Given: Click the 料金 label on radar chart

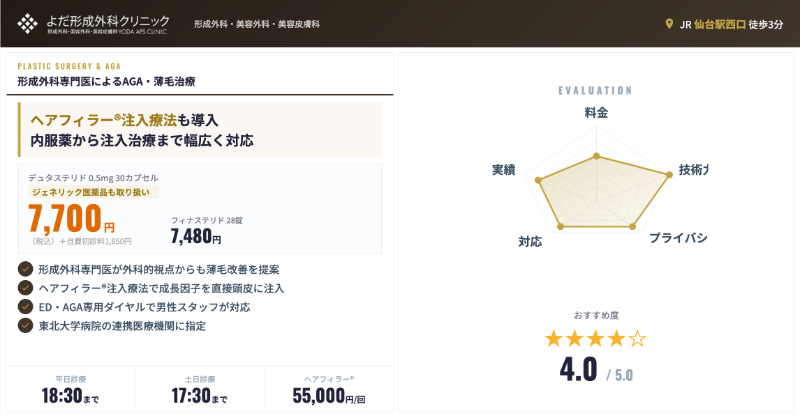Looking at the screenshot, I should [596, 113].
